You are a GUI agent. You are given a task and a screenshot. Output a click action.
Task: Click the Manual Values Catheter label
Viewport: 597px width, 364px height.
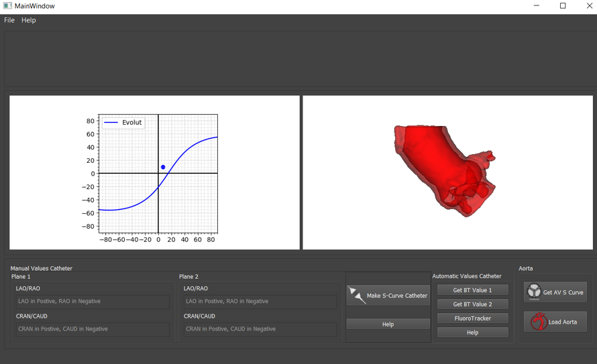tap(41, 268)
